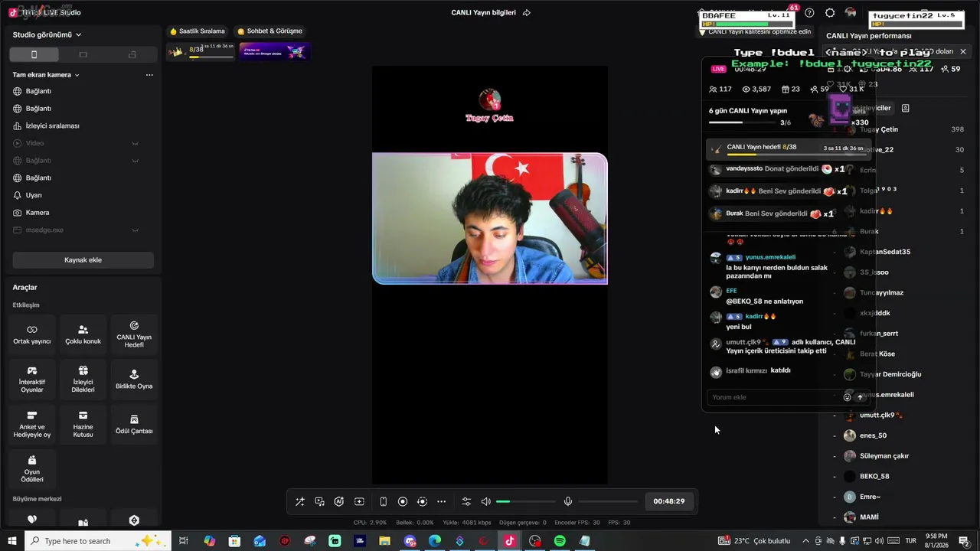
Task: Open Microsoft Edge from the taskbar
Action: point(435,541)
